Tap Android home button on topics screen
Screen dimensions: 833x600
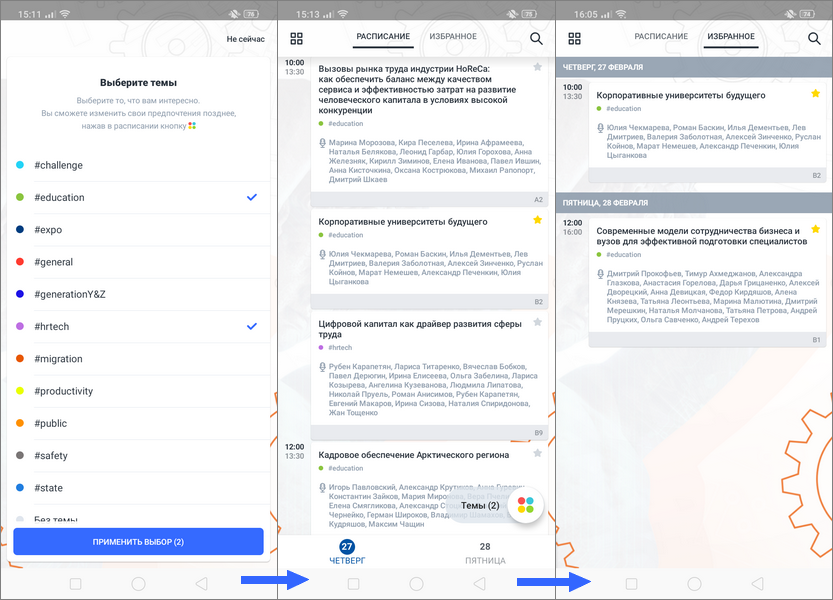coord(138,584)
